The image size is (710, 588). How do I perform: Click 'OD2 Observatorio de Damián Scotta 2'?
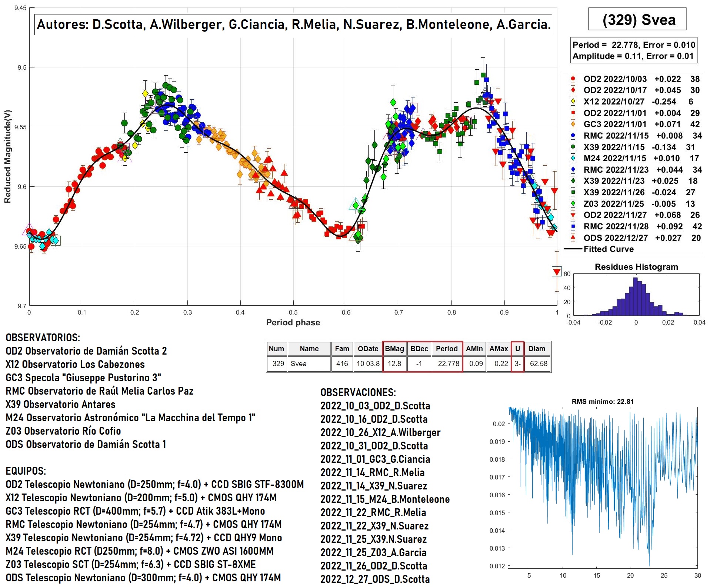coord(86,351)
